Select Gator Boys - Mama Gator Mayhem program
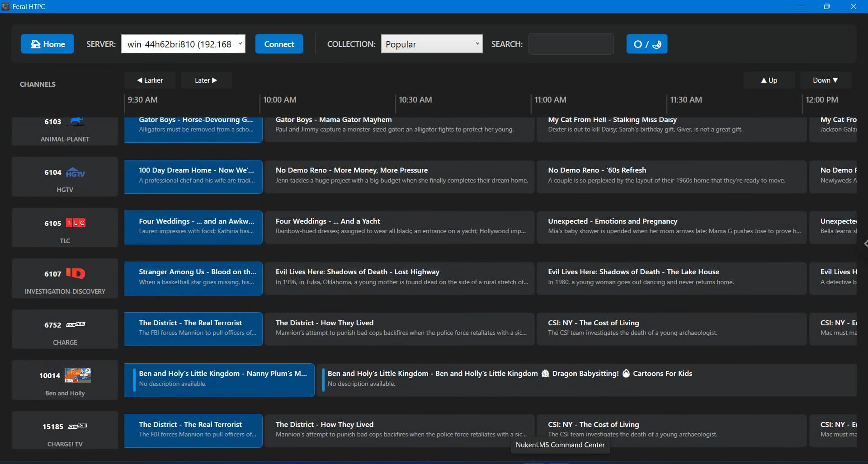 coord(399,125)
